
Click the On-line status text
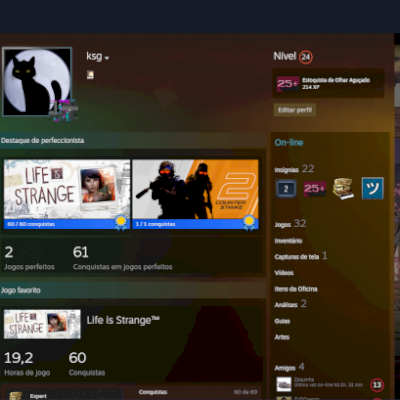[289, 143]
